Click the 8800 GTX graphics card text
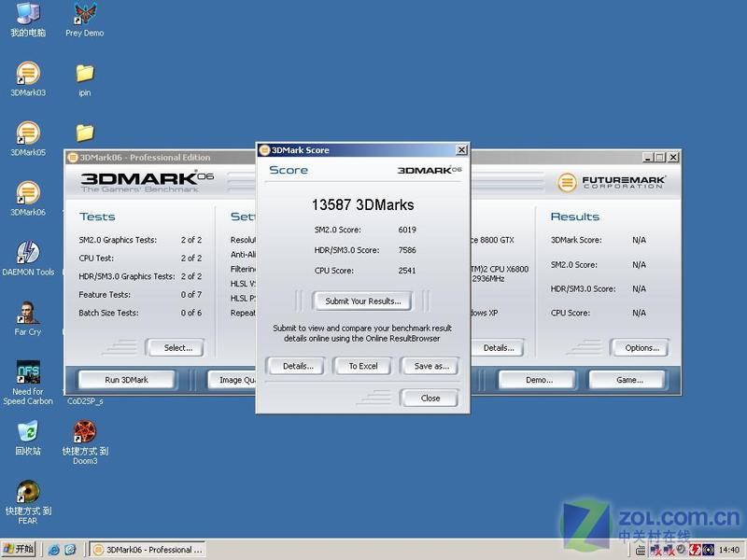This screenshot has height=560, width=747. click(x=493, y=240)
